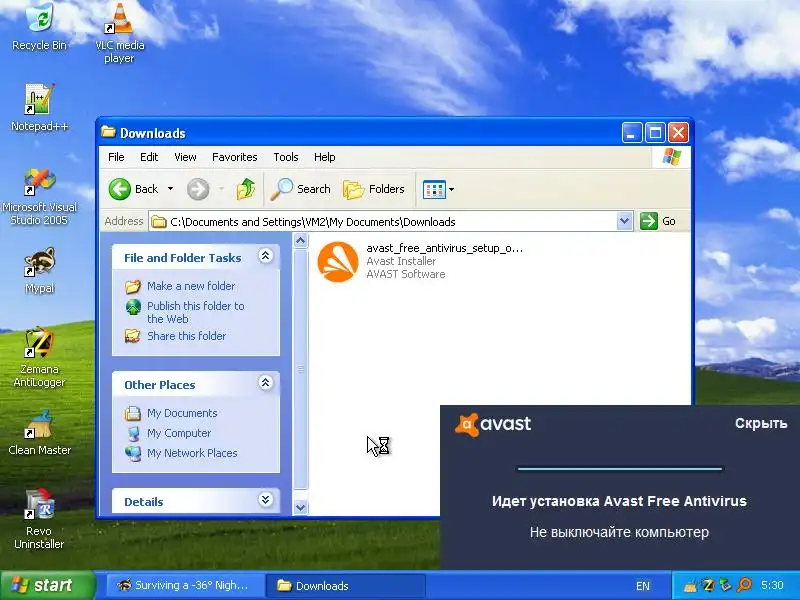Select the Clean Master shortcut
Screen dimensions: 800x600
(x=39, y=433)
